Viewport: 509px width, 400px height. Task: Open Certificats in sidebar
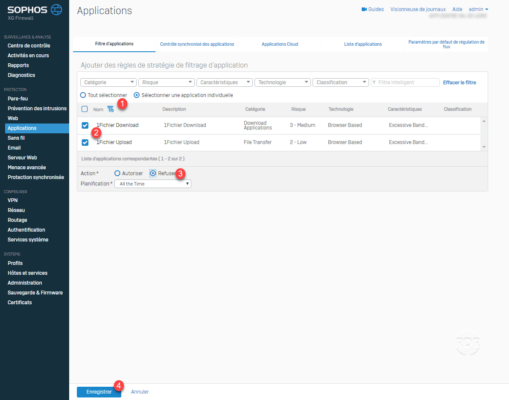click(20, 302)
